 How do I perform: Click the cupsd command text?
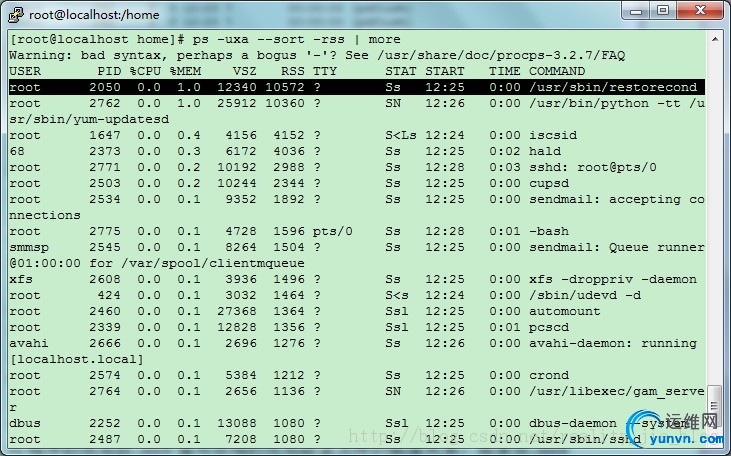549,183
